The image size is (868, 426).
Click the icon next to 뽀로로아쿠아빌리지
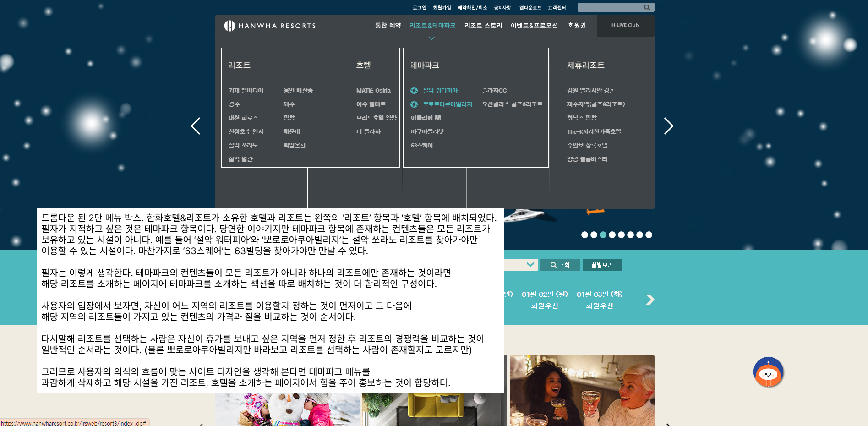[414, 104]
